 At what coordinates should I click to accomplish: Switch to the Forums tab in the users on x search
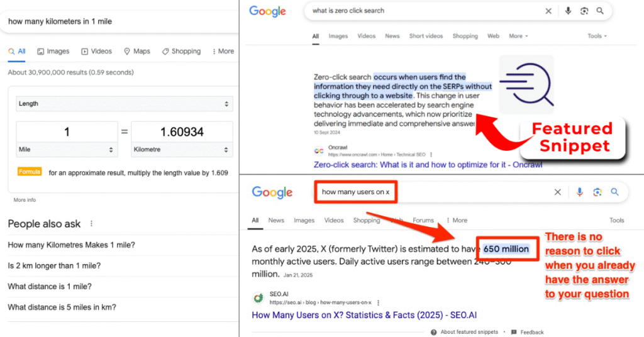[423, 221]
